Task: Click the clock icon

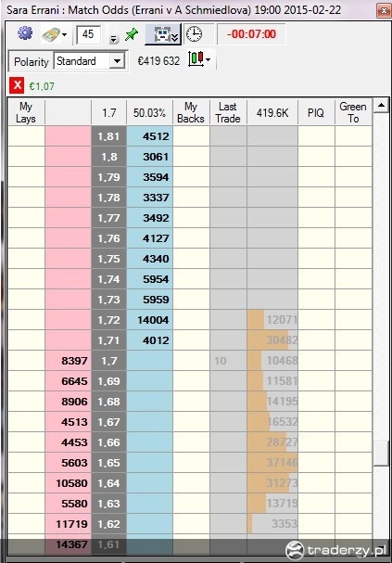Action: [194, 34]
